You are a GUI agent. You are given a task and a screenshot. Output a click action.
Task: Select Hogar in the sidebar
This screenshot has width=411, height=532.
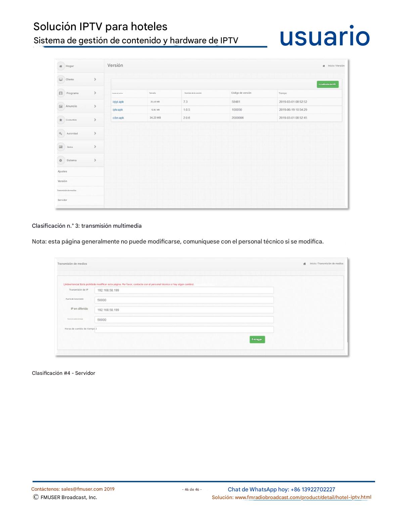coord(70,66)
